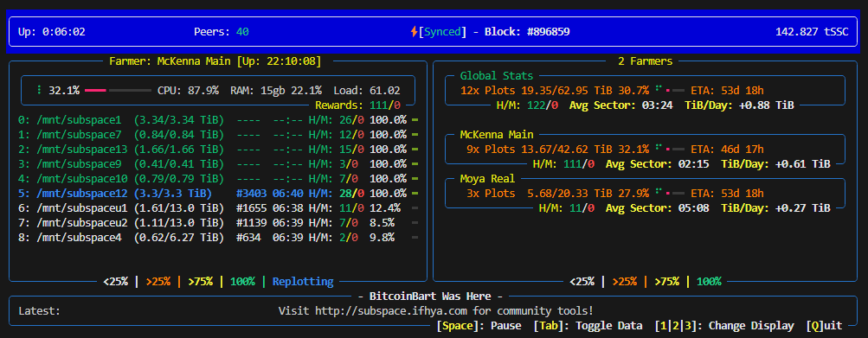Viewport: 868px width, 338px height.
Task: Click the Global Stats ETA: 53d 18h
Action: tap(727, 90)
